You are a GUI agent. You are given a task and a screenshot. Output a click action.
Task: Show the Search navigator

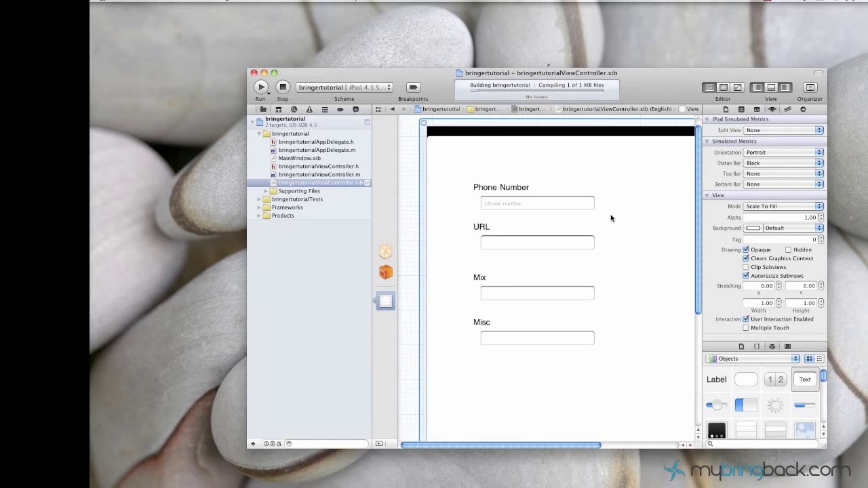[294, 109]
